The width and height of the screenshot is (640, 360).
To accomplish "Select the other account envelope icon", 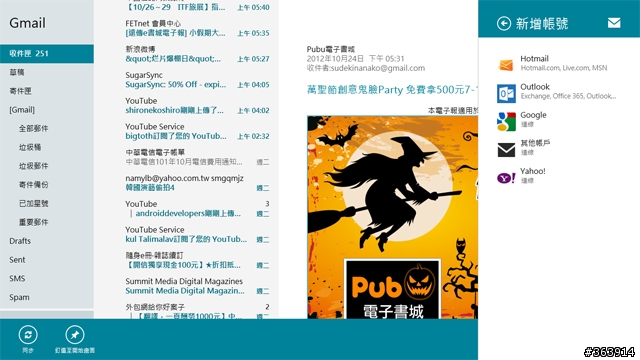I will [x=506, y=149].
